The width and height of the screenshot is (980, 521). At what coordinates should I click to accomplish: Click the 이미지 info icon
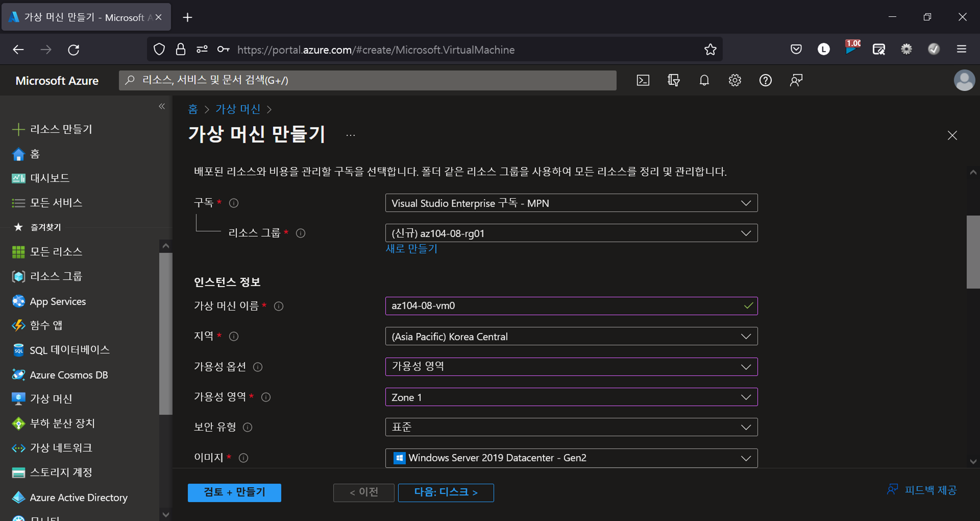click(244, 458)
